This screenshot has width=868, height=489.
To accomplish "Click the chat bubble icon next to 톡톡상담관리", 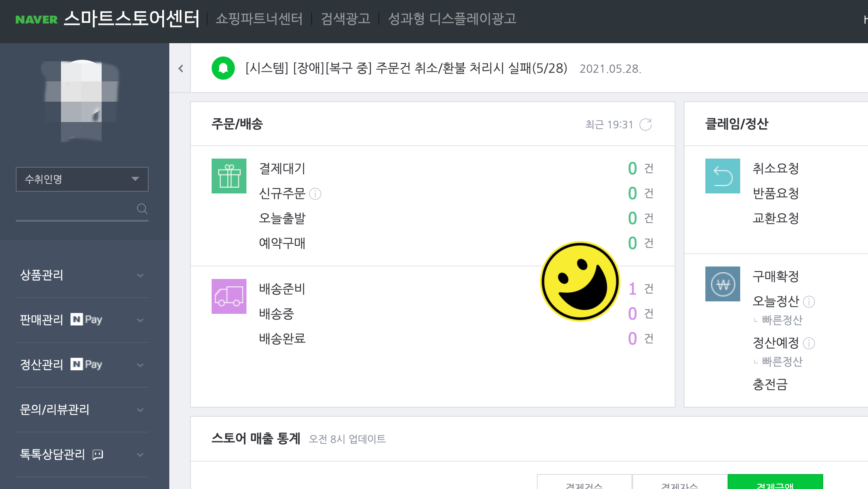I will (x=98, y=455).
